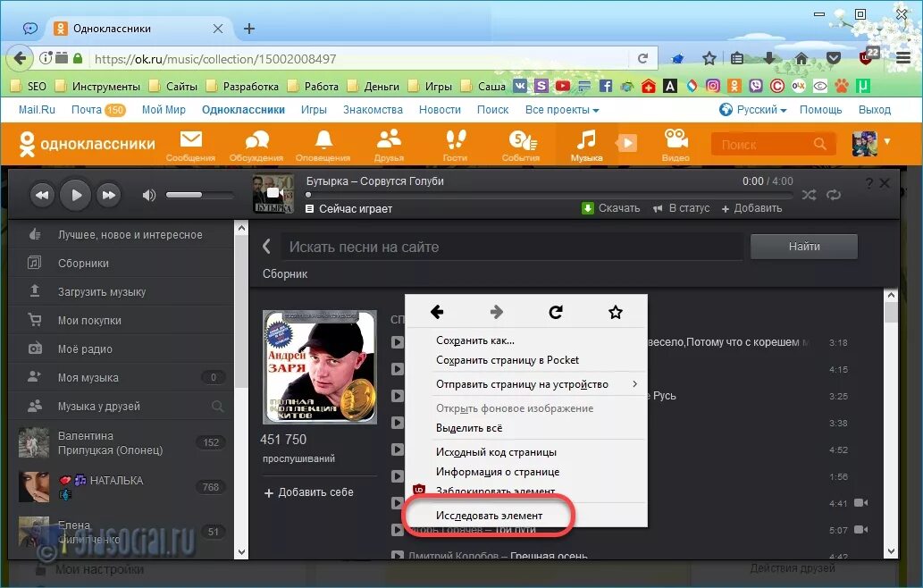Open the Видео camera icon
This screenshot has height=588, width=923.
pyautogui.click(x=675, y=145)
